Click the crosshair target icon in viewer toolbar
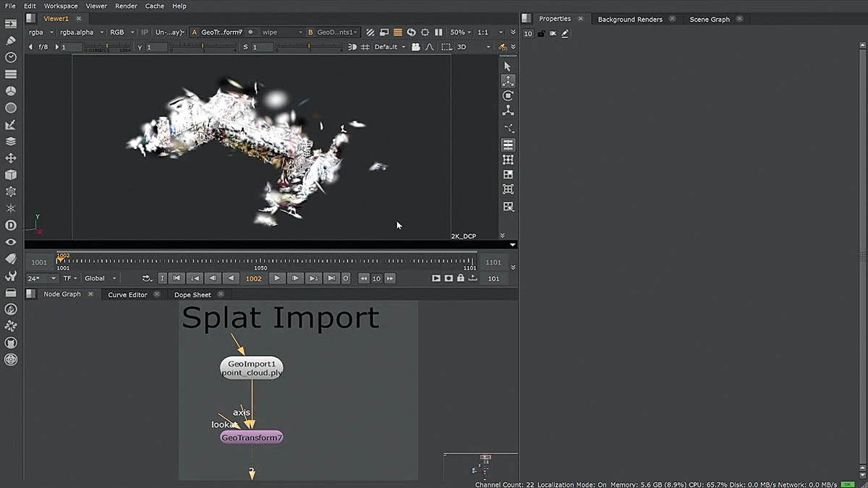 click(x=425, y=33)
